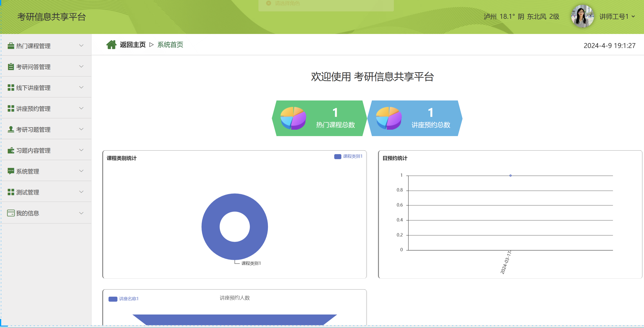Click the clipboard icon beside 考研问答管理

click(11, 67)
